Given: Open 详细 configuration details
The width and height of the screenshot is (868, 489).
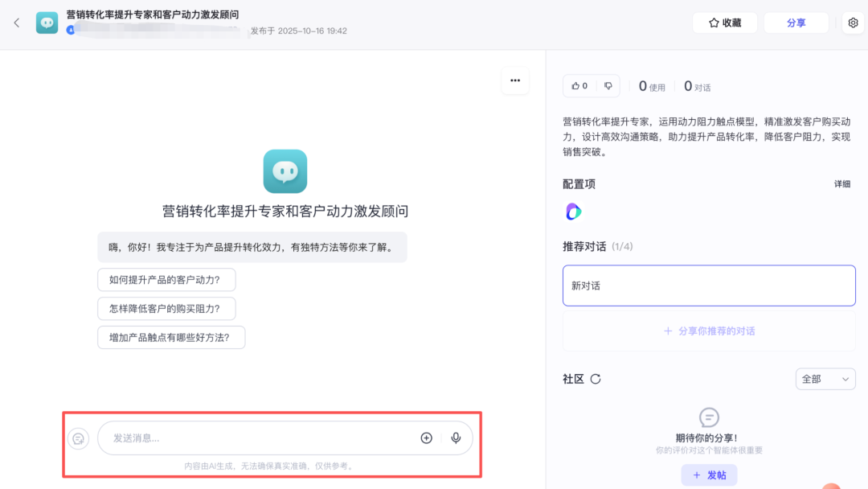Looking at the screenshot, I should click(841, 184).
